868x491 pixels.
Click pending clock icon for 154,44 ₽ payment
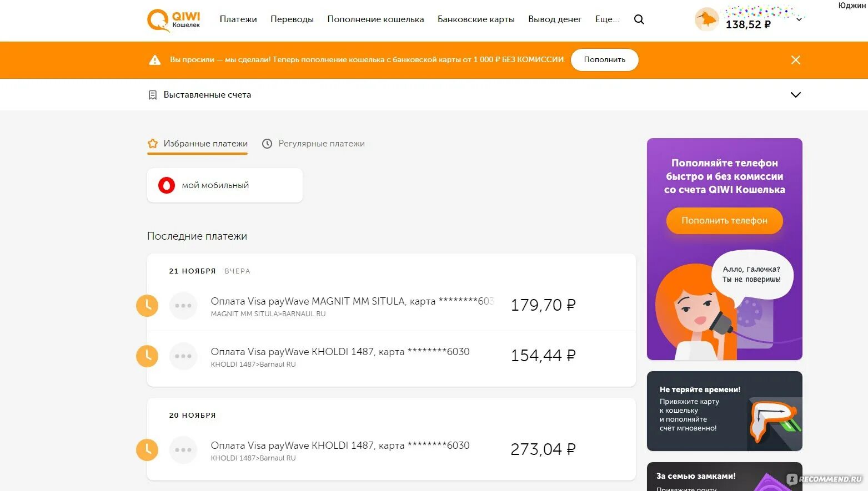point(147,356)
